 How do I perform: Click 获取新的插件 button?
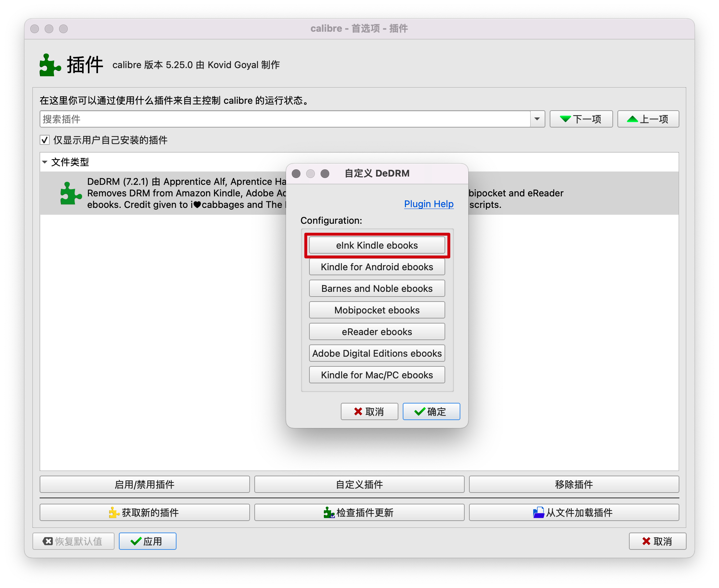click(x=144, y=512)
